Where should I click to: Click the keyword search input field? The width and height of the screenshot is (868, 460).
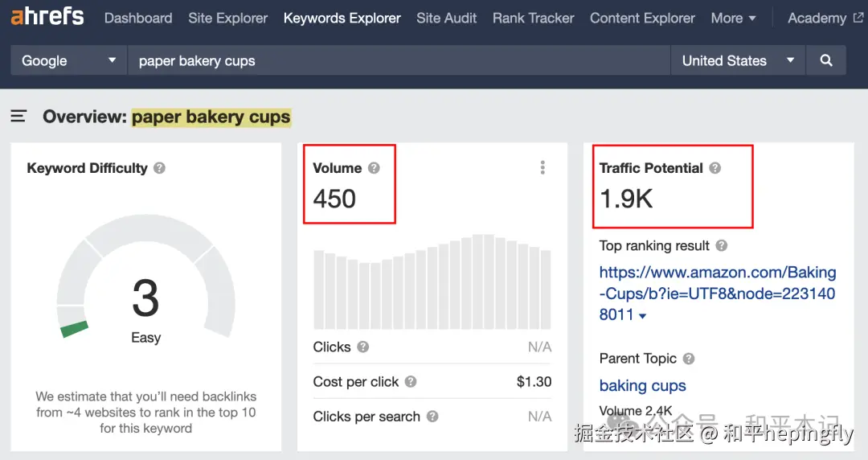click(x=398, y=61)
